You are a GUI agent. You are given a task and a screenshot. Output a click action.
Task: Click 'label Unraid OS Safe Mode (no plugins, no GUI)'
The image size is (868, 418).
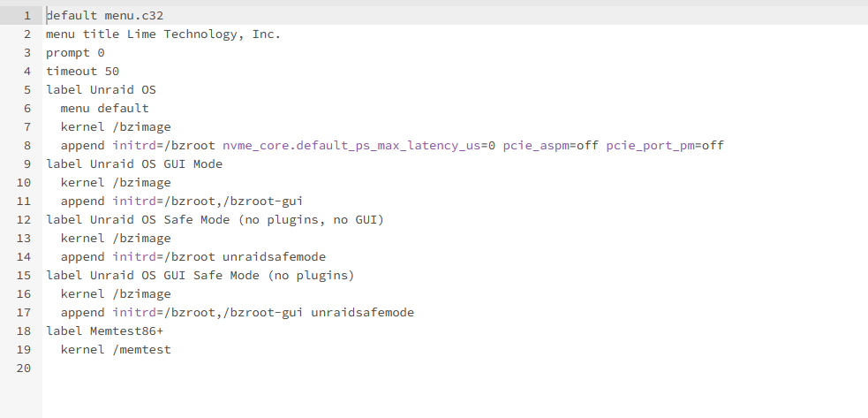click(215, 219)
